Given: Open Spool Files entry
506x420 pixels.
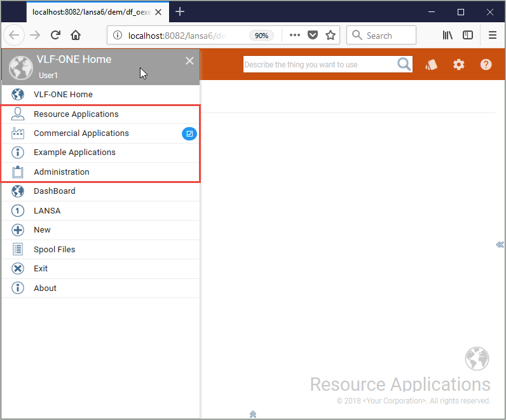Looking at the screenshot, I should (100, 249).
